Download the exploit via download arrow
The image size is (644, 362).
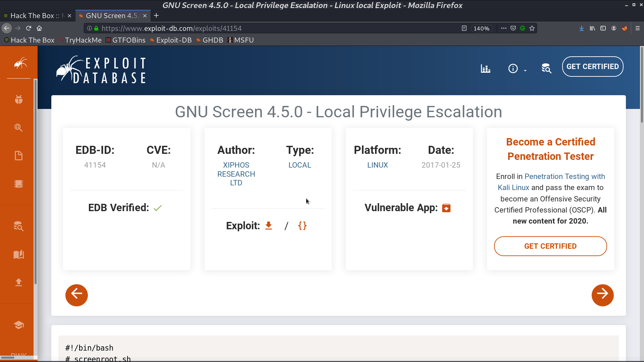pos(269,226)
